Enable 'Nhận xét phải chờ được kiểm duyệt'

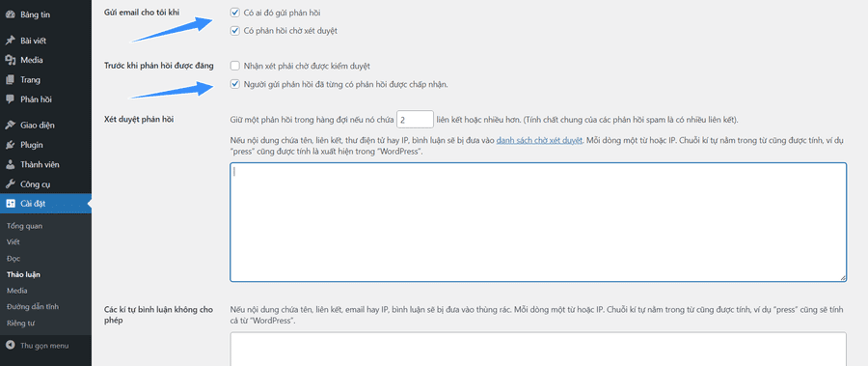(234, 66)
